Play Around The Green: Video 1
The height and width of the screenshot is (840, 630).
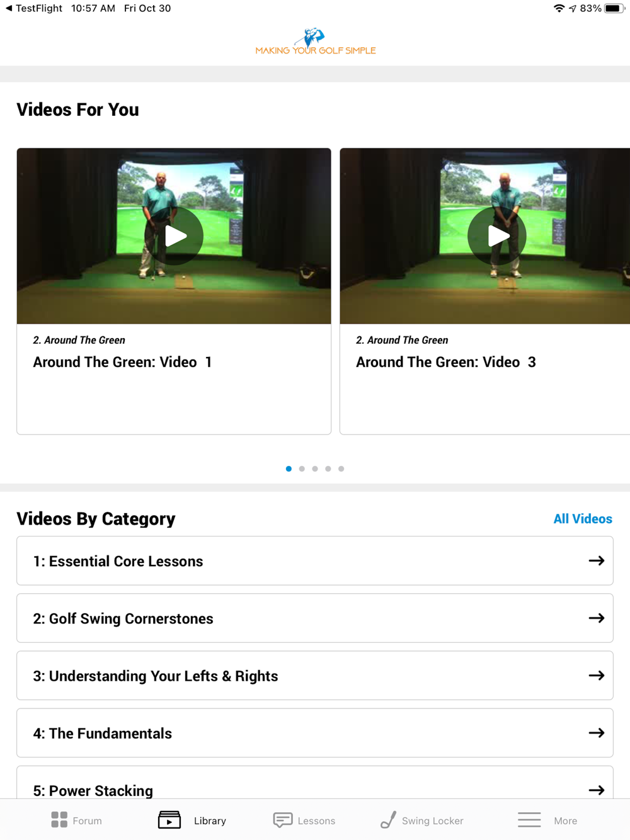174,236
